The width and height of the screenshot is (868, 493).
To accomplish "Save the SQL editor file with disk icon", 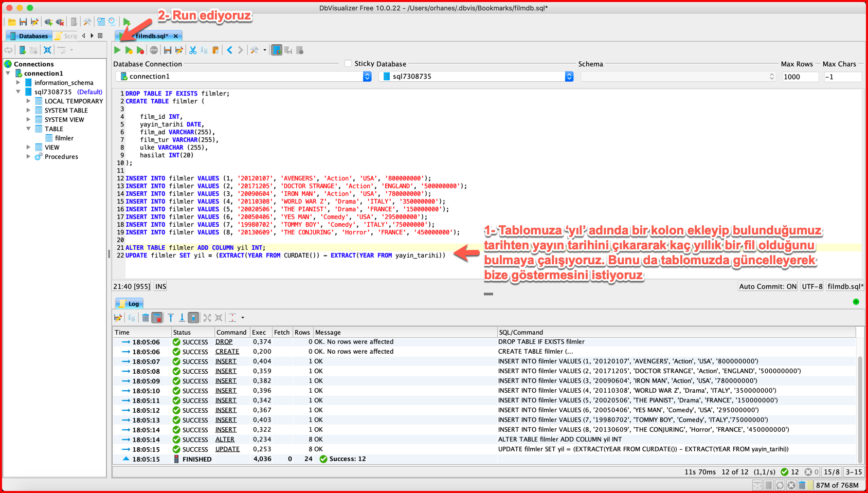I will (x=168, y=50).
